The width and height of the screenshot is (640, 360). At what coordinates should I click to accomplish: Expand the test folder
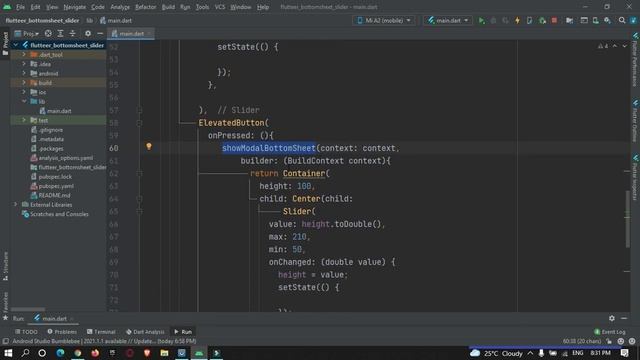[x=24, y=120]
